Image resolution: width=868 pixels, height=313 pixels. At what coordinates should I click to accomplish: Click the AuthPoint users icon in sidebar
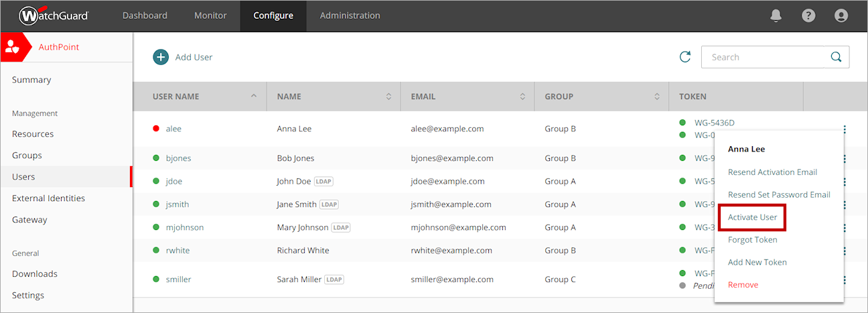(x=12, y=47)
